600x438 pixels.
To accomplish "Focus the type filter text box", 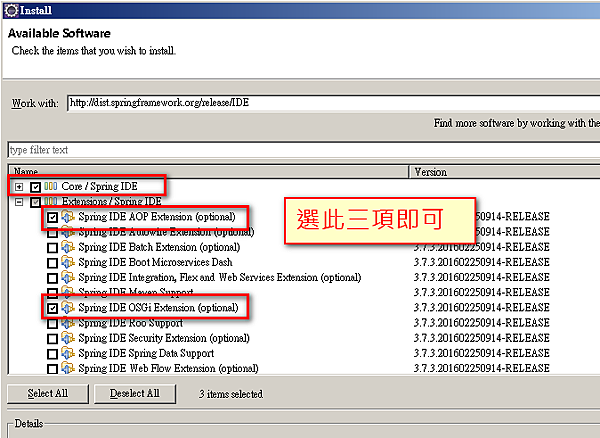I will 304,150.
